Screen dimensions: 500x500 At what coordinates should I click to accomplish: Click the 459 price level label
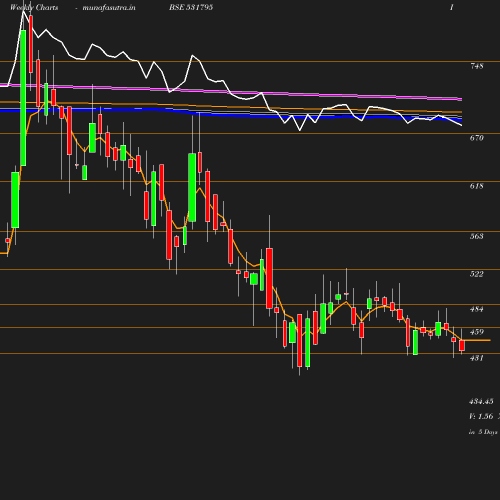coord(477,332)
